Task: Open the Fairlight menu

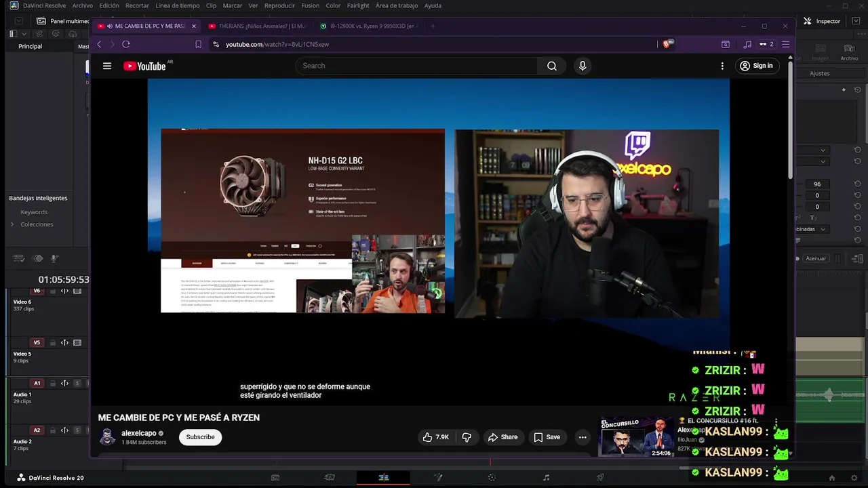Action: 358,5
